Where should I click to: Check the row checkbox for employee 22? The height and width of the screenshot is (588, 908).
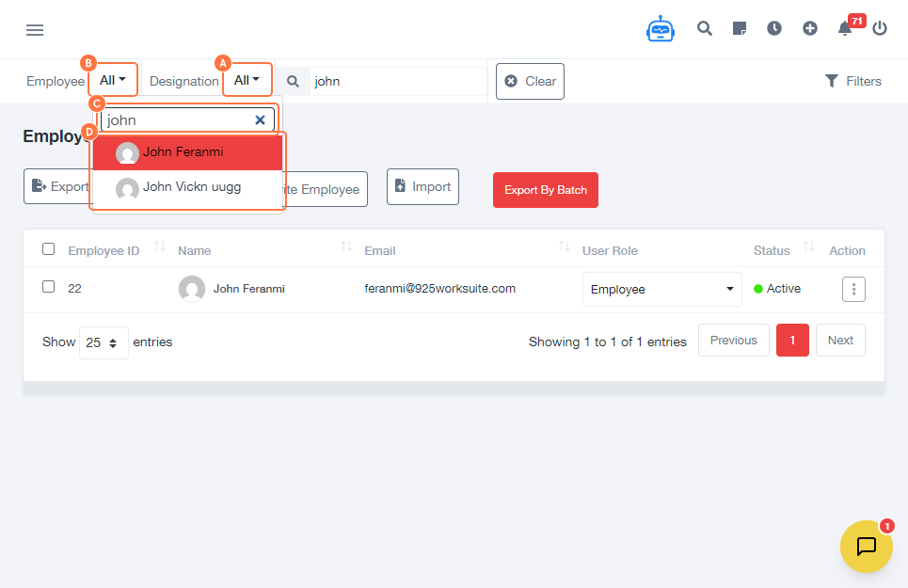coord(49,286)
